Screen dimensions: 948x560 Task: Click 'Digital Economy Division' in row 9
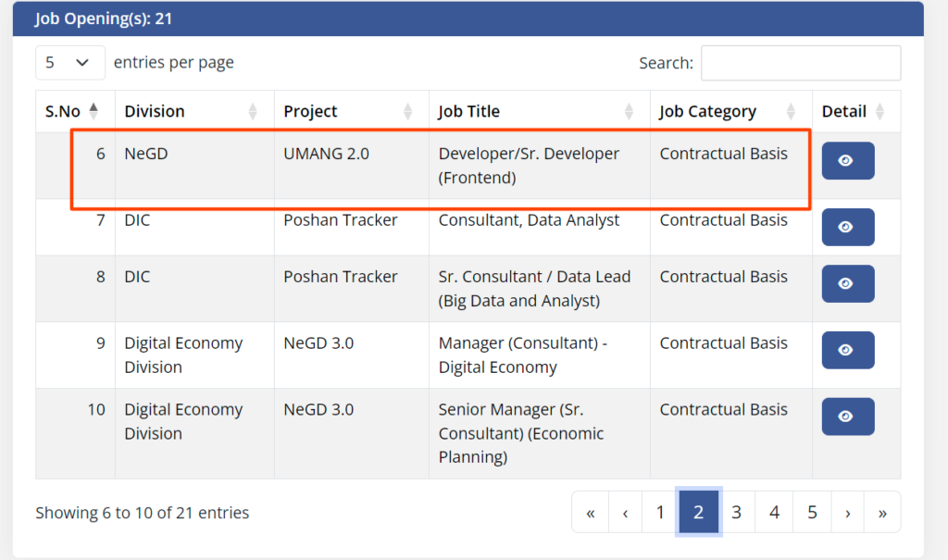[x=183, y=355]
